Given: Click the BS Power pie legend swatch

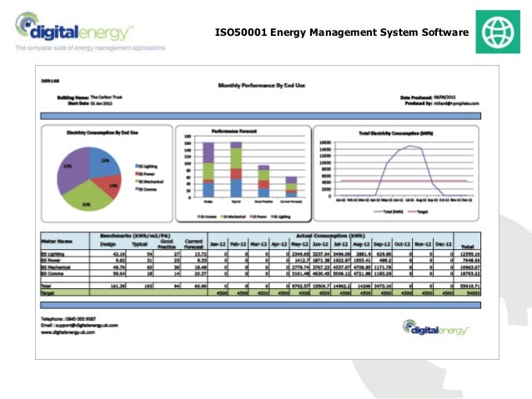Looking at the screenshot, I should (137, 174).
